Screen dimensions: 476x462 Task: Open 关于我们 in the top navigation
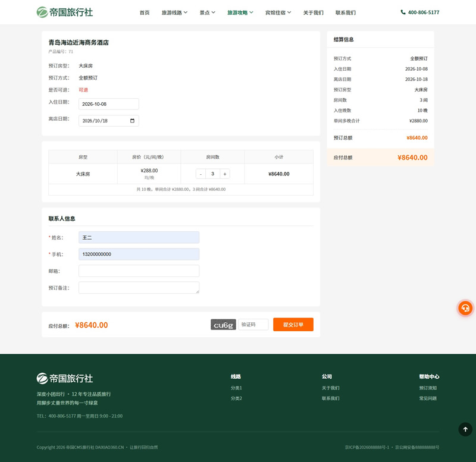coord(314,12)
